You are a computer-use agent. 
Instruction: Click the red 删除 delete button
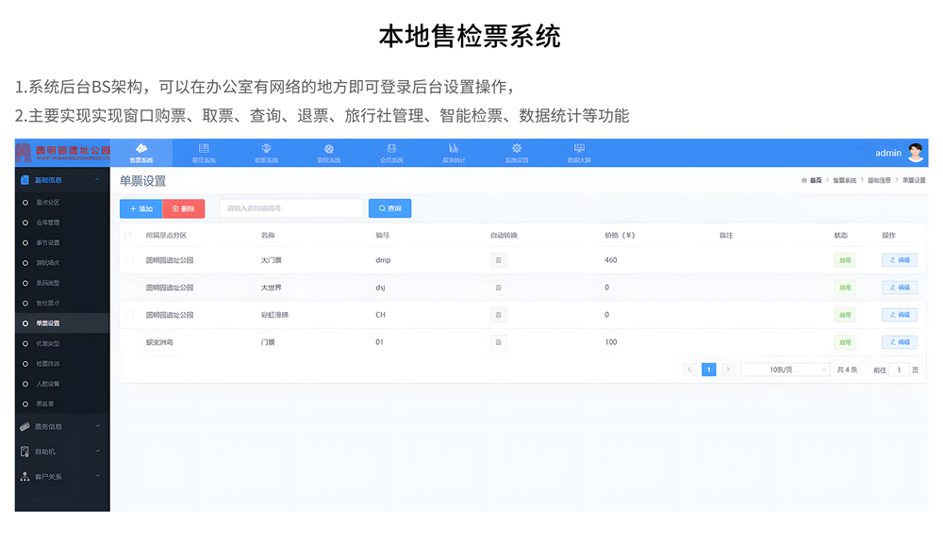click(184, 208)
